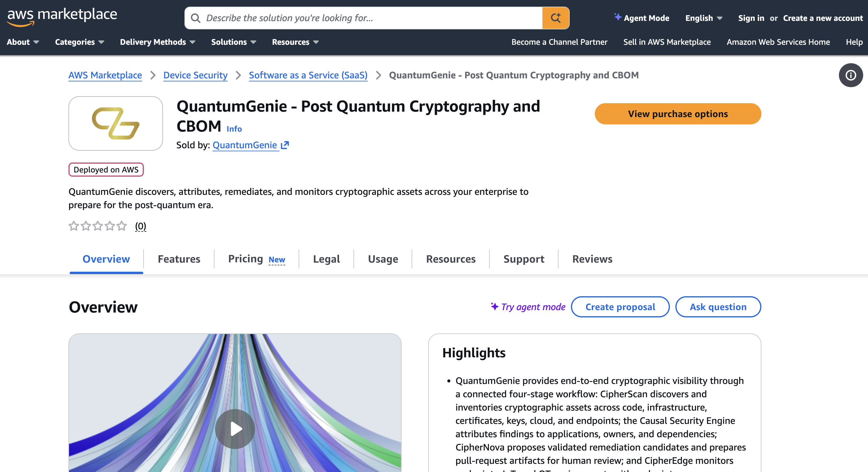Click View purchase options button

(678, 114)
